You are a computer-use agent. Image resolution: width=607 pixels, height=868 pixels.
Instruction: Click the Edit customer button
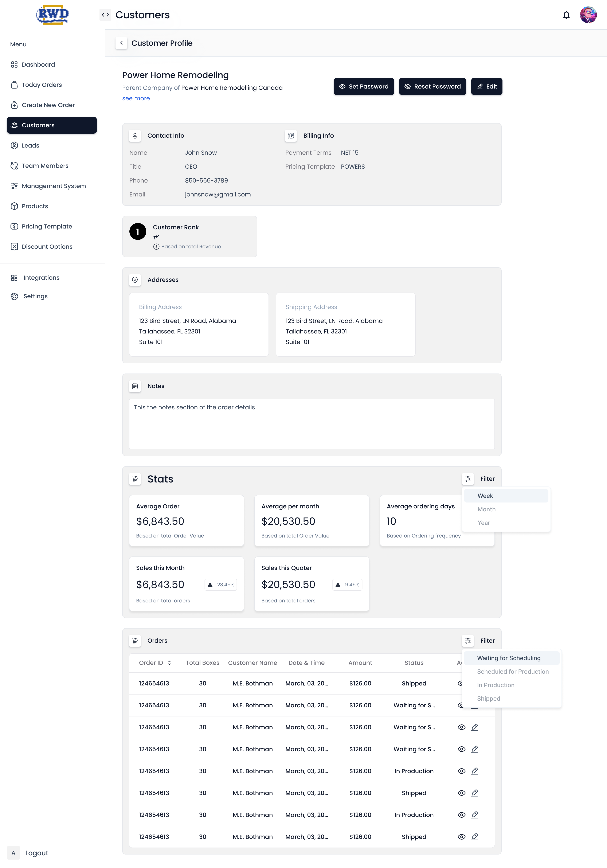click(486, 87)
